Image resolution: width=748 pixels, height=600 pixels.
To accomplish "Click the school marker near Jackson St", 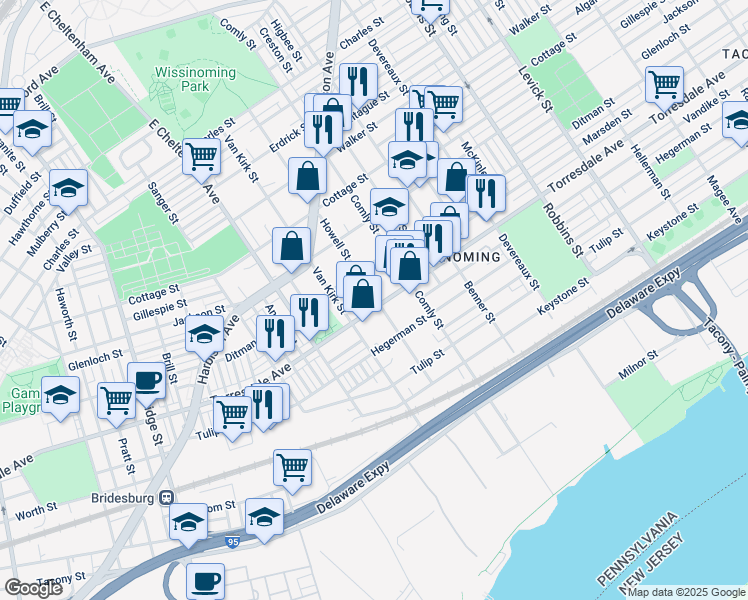I will tap(204, 335).
